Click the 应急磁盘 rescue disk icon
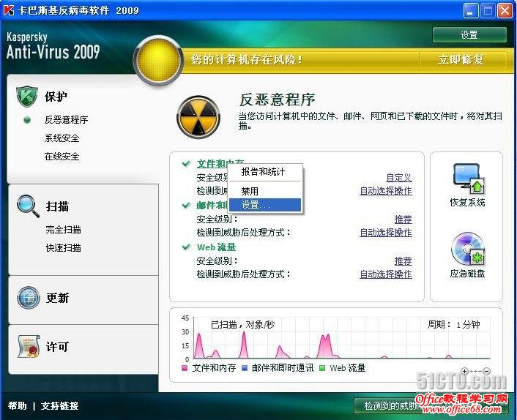Viewport: 517px width, 420px height. [x=468, y=250]
